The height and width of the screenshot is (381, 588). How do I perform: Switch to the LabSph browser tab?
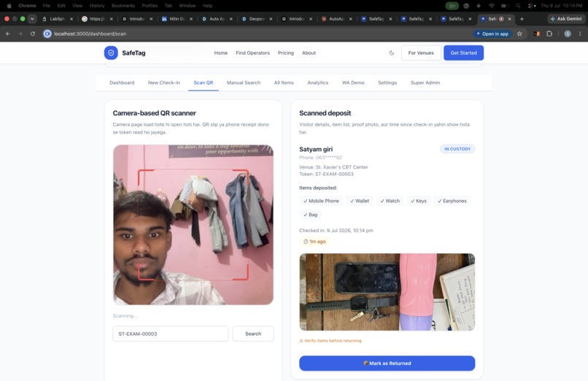coord(57,19)
